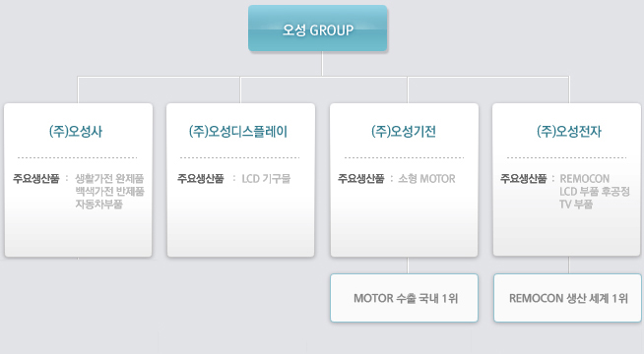The height and width of the screenshot is (354, 644).
Task: Click the 주요생산품 label in 오성전자 card
Action: pos(524,178)
